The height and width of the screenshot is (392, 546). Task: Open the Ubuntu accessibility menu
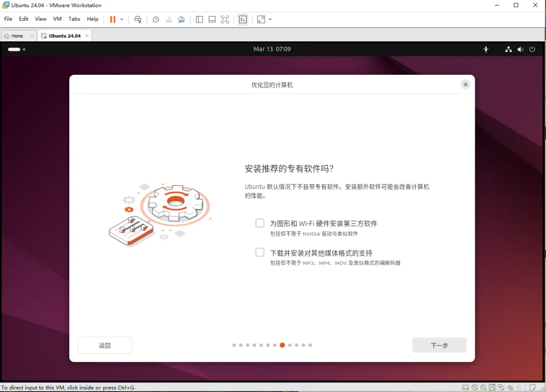coord(486,50)
